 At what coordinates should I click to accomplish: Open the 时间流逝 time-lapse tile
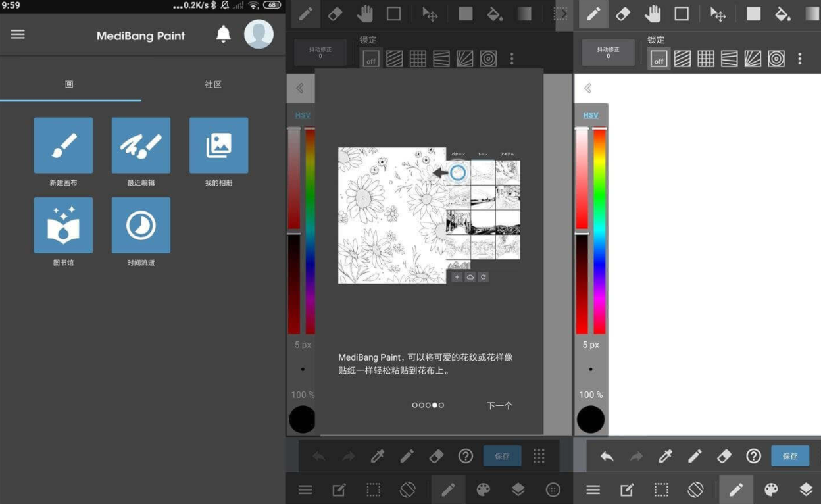tap(141, 225)
